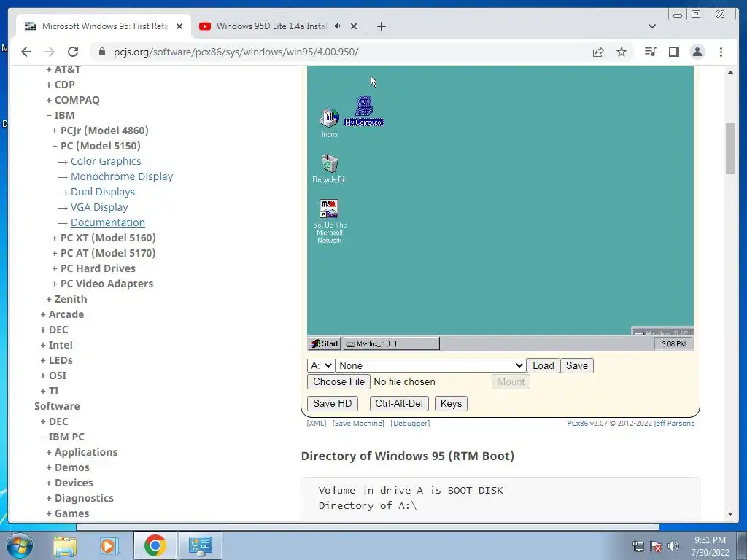Expand the PC Hard Drives node
Viewport: 747px width, 560px height.
[94, 268]
